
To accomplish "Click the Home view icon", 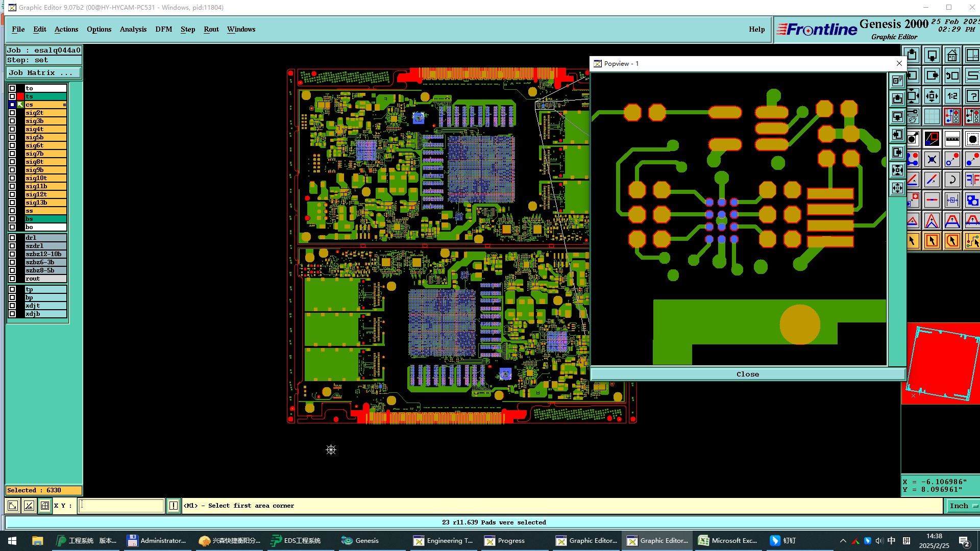I will [x=952, y=55].
